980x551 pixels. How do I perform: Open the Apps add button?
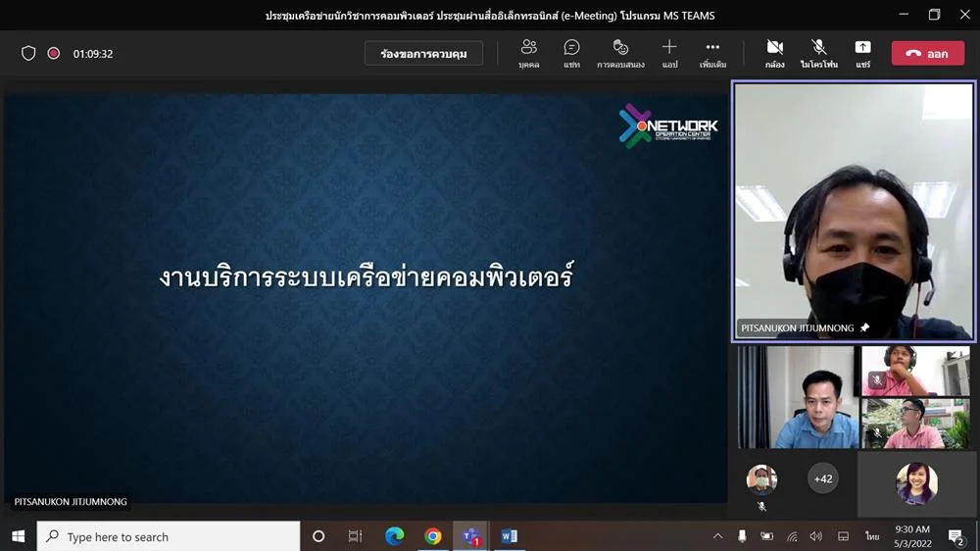[669, 54]
